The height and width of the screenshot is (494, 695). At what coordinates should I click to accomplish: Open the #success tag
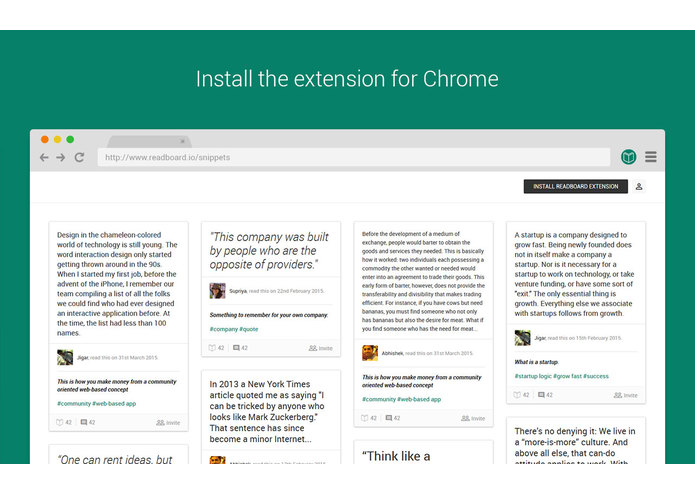[596, 376]
